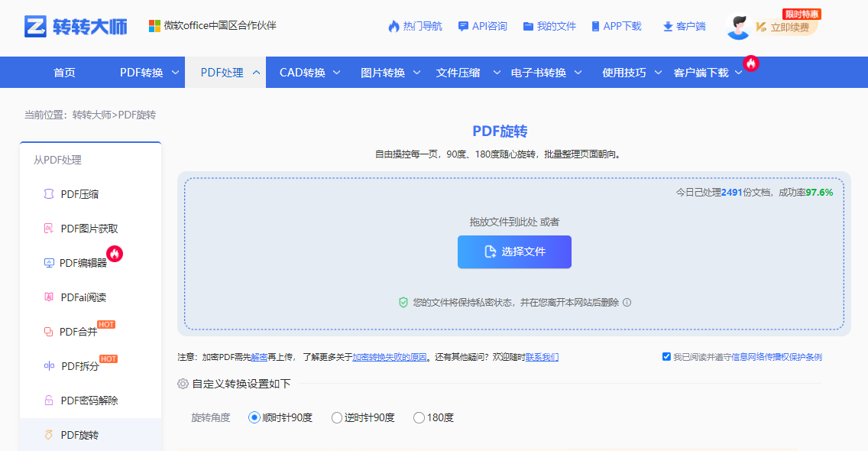Open PDFai阅读 in the sidebar
Image resolution: width=868 pixels, height=451 pixels.
[x=83, y=297]
